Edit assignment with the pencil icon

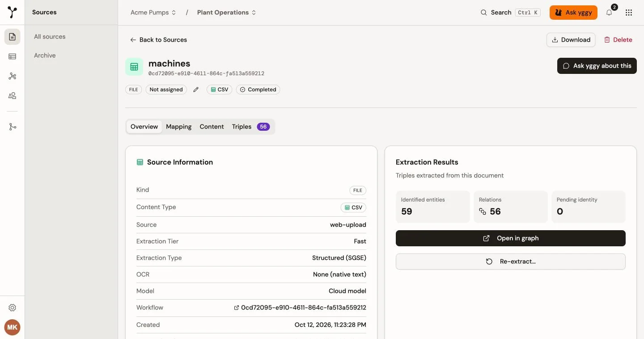pyautogui.click(x=196, y=90)
